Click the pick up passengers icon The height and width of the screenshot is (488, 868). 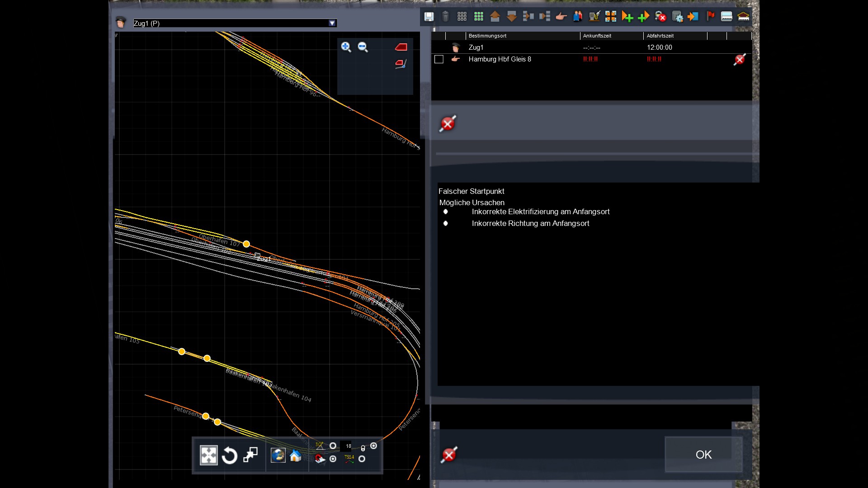(578, 17)
